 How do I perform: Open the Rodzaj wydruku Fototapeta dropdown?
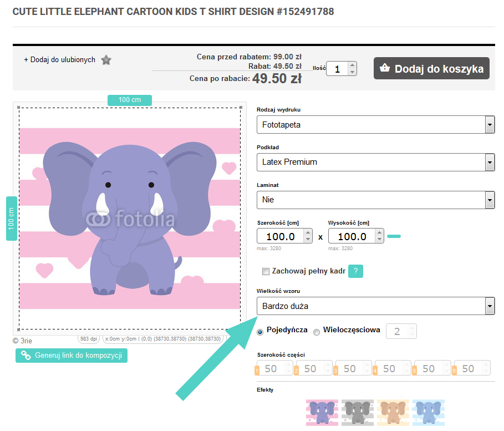coord(375,125)
